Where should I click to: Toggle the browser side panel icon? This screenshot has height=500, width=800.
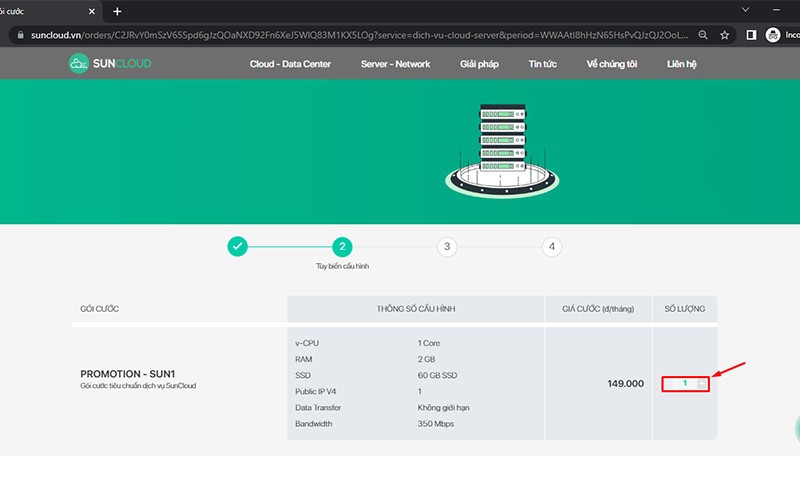point(751,35)
